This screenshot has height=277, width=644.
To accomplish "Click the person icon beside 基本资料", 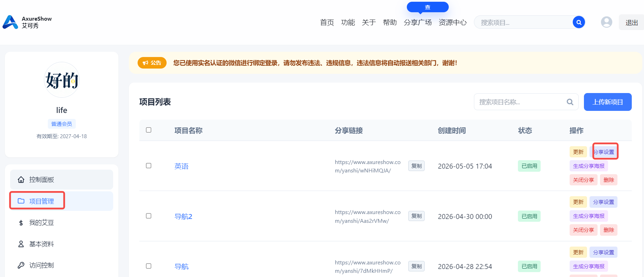I will tap(21, 244).
